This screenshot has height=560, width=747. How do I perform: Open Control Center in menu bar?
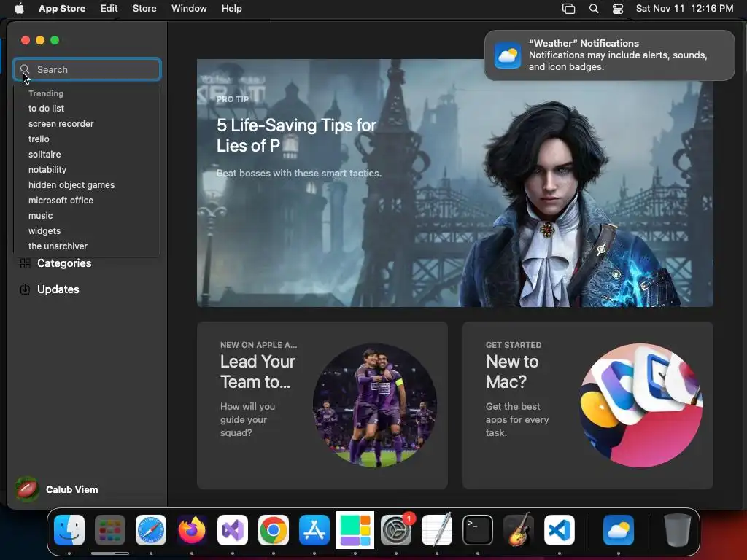coord(618,9)
